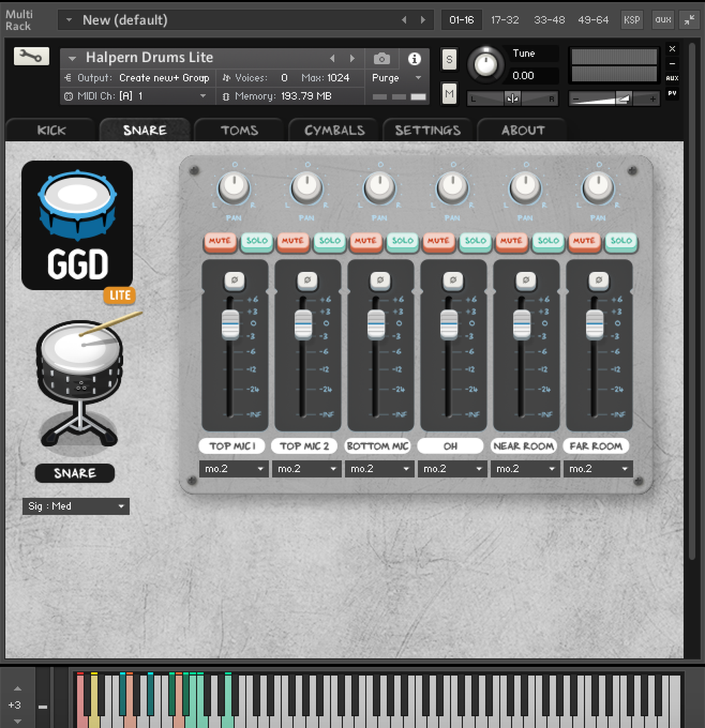Image resolution: width=705 pixels, height=728 pixels.
Task: Mute the OH channel
Action: (439, 241)
